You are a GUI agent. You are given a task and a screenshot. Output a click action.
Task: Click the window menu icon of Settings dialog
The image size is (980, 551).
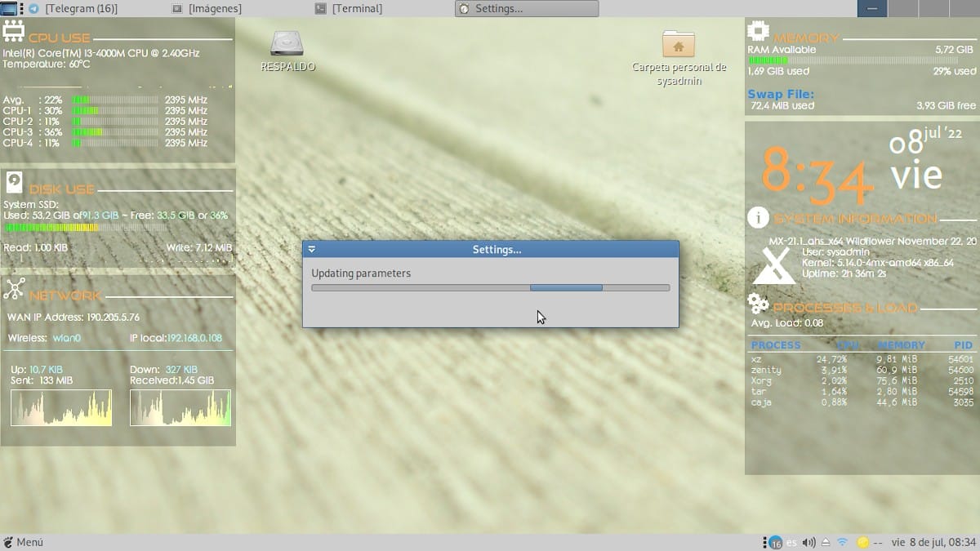coord(312,250)
